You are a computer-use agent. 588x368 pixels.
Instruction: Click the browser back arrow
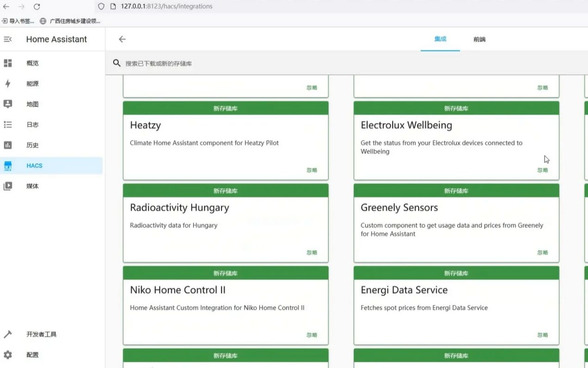6,6
